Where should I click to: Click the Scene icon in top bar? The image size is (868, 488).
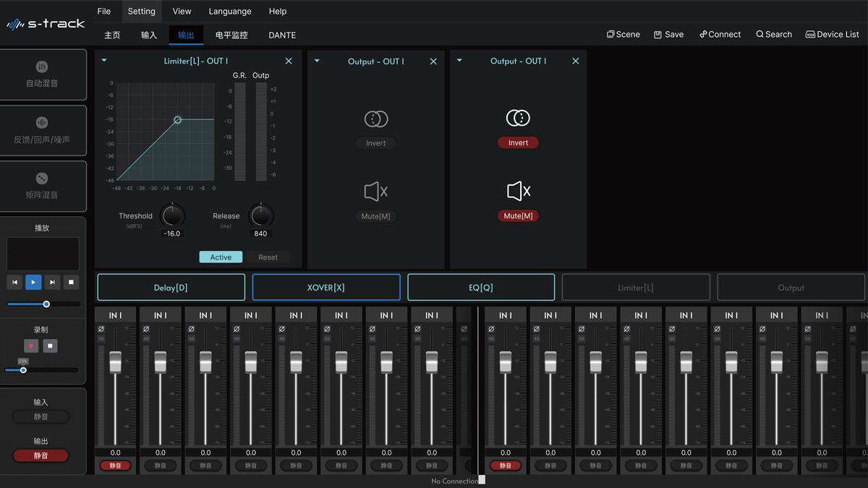pyautogui.click(x=611, y=35)
